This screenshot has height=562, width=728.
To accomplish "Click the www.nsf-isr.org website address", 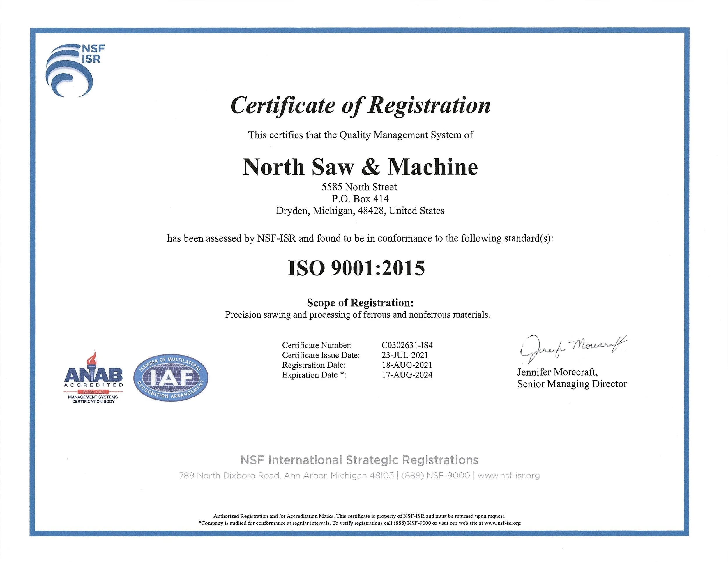I will click(x=509, y=476).
